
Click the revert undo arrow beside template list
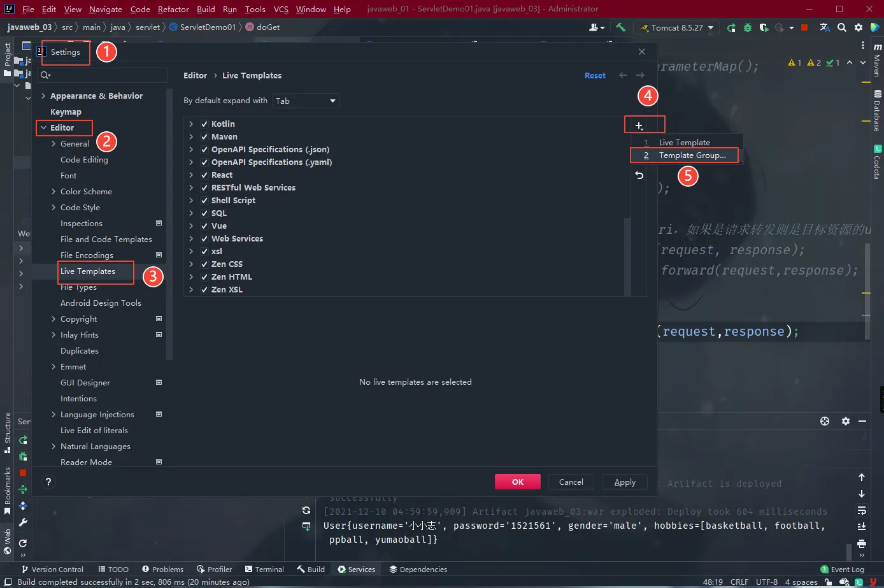coord(639,175)
